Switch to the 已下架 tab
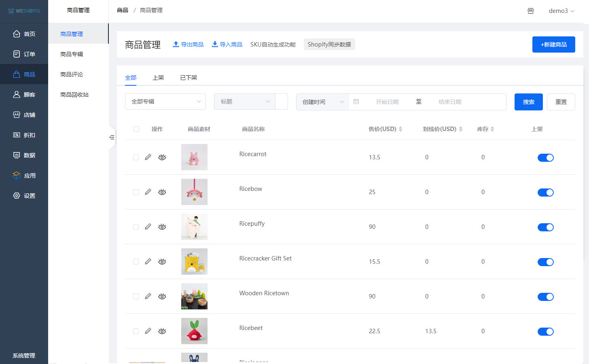 point(189,78)
